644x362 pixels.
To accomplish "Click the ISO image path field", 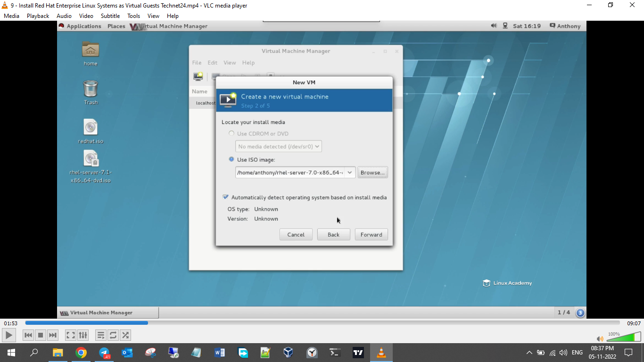I will (290, 173).
